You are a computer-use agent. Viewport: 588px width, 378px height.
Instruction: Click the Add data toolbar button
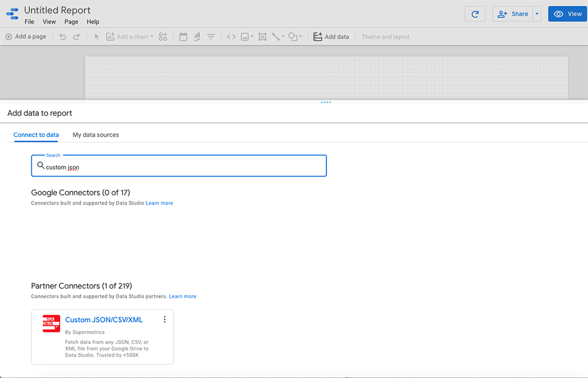click(331, 37)
